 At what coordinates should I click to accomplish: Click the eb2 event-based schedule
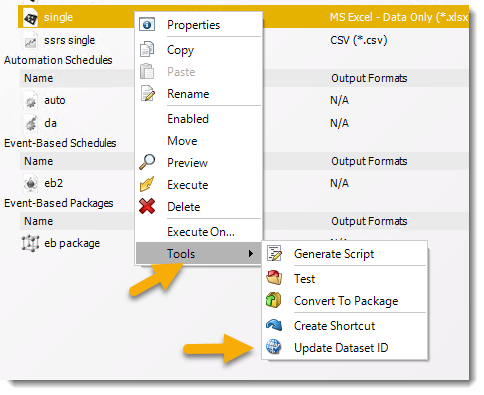click(54, 183)
